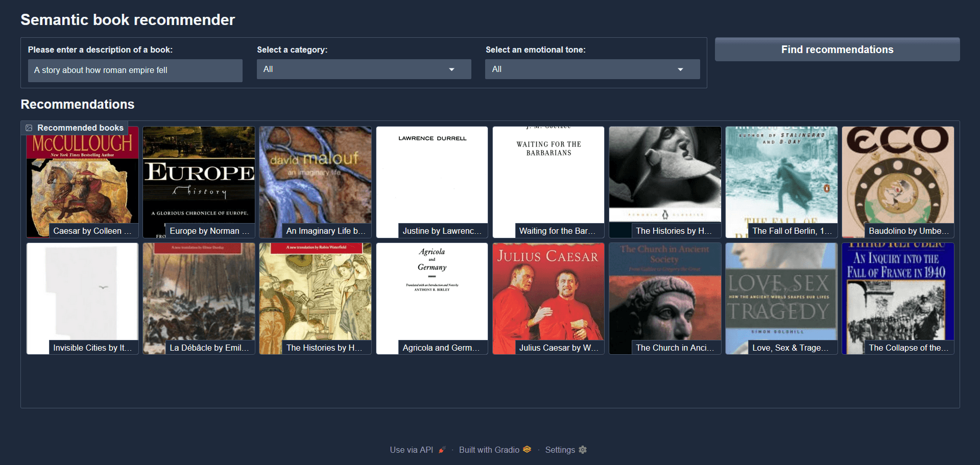Select the Baudolino by Umberto Eco cover
This screenshot has height=465, width=980.
898,182
